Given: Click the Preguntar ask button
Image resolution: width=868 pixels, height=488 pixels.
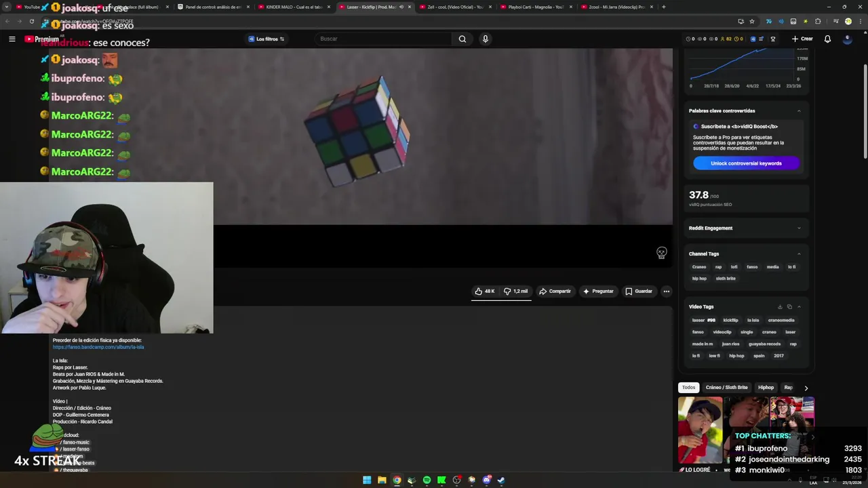Looking at the screenshot, I should click(598, 291).
